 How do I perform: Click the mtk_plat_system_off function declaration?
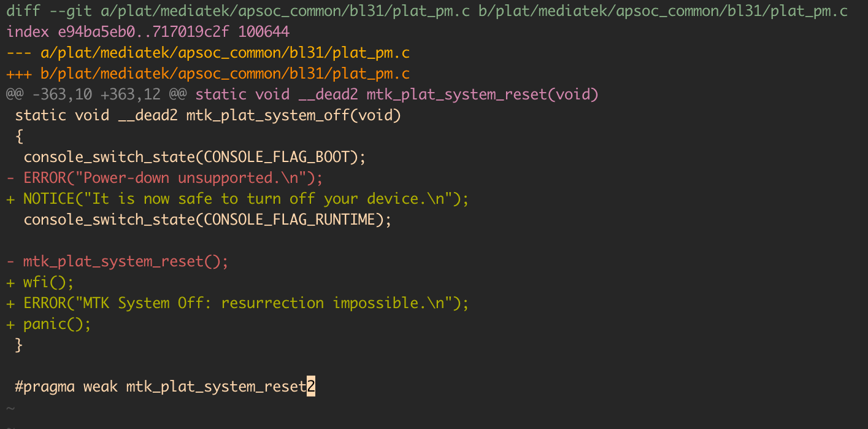(208, 115)
